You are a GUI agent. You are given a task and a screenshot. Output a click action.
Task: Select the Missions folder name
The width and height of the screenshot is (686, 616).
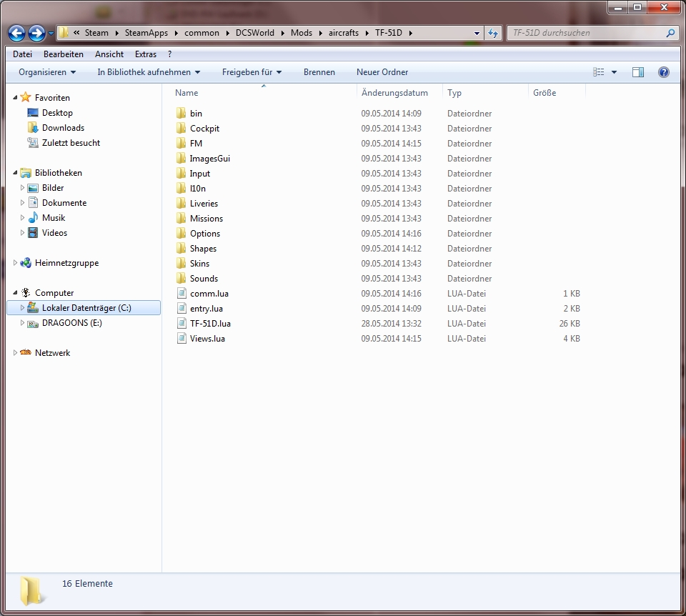tap(206, 218)
